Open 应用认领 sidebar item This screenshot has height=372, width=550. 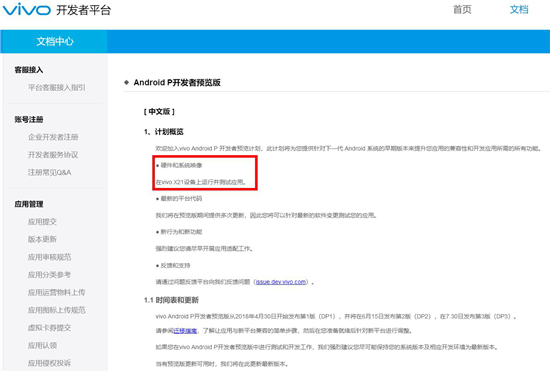click(42, 345)
